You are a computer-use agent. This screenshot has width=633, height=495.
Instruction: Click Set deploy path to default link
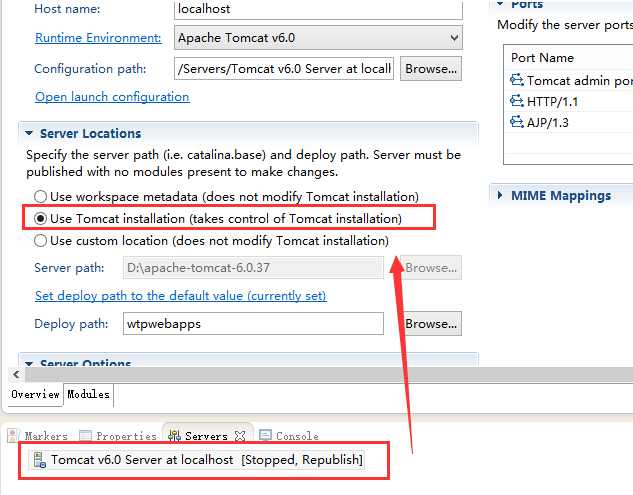click(180, 296)
